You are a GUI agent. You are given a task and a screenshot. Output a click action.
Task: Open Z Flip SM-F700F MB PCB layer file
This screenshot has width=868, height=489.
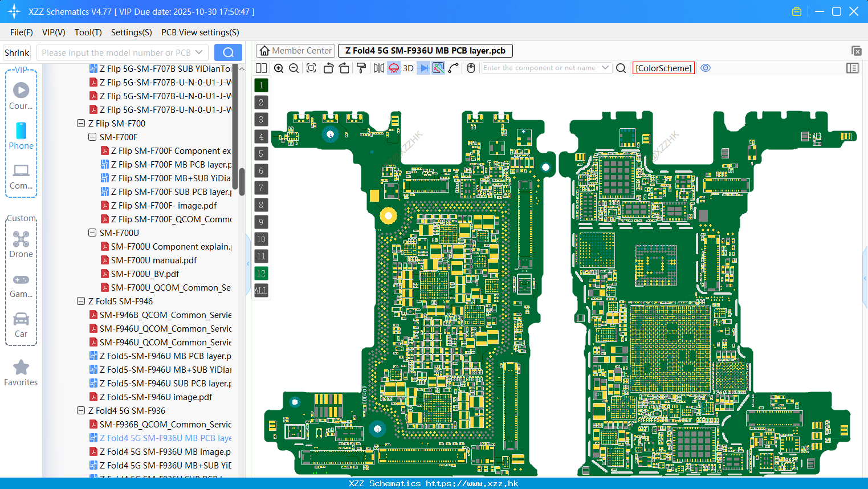coord(166,164)
